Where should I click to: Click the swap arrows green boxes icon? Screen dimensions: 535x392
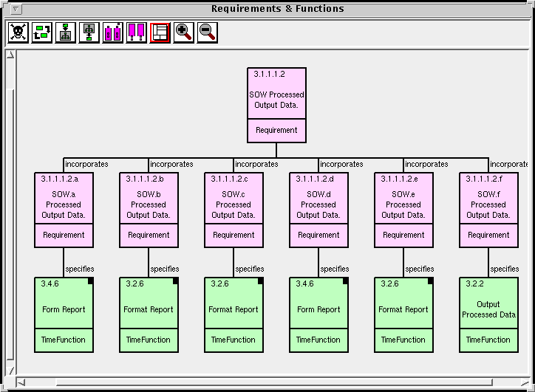42,32
